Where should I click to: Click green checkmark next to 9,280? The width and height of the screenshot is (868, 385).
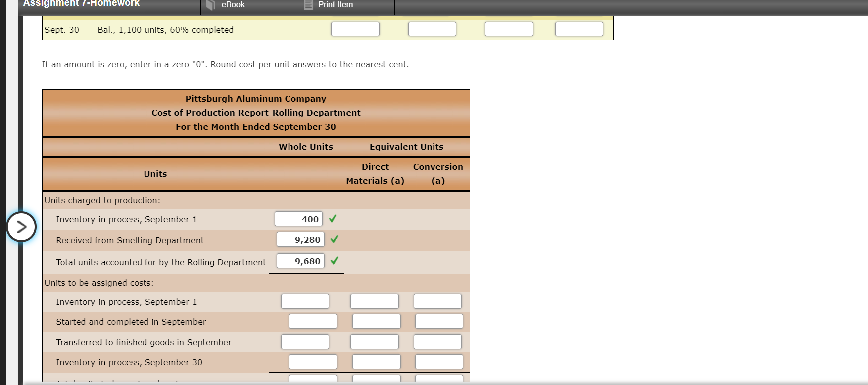pos(335,239)
